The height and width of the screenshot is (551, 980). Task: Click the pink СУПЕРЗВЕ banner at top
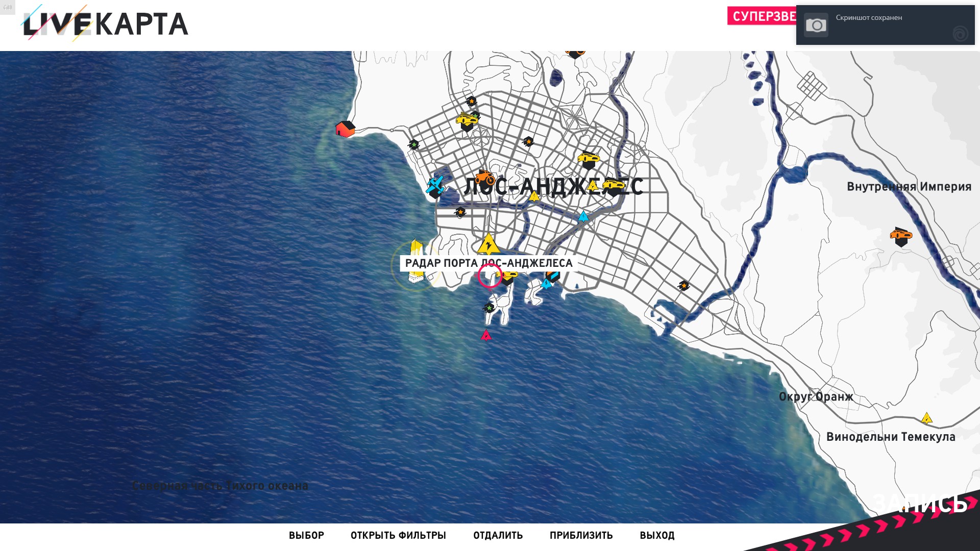[762, 16]
